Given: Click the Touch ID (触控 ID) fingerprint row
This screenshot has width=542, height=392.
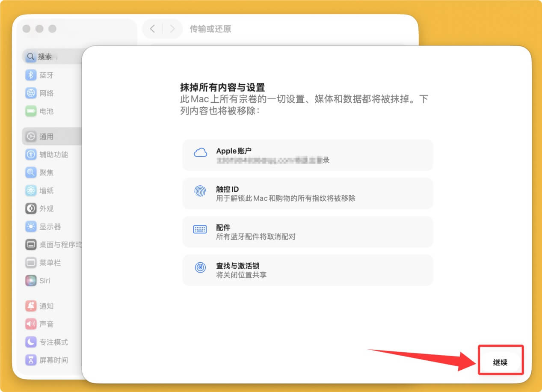Looking at the screenshot, I should [x=308, y=194].
